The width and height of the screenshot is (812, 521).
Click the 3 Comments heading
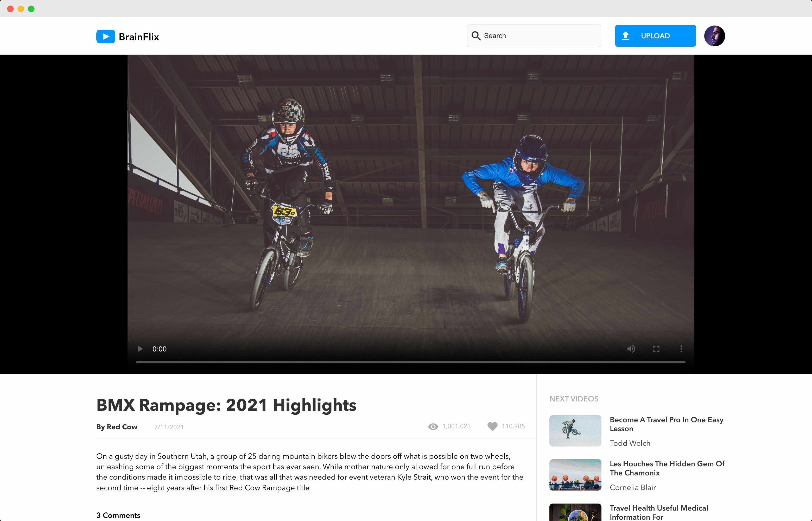pyautogui.click(x=118, y=515)
